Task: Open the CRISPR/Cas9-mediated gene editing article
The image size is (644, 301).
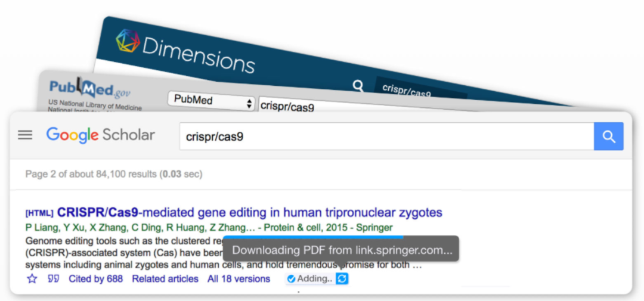Action: coord(249,212)
